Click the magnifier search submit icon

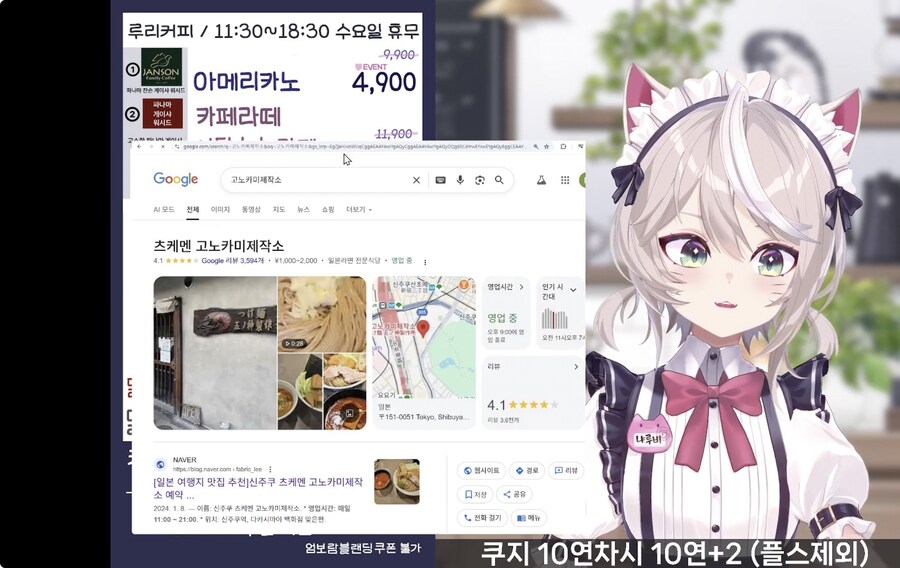coord(499,180)
